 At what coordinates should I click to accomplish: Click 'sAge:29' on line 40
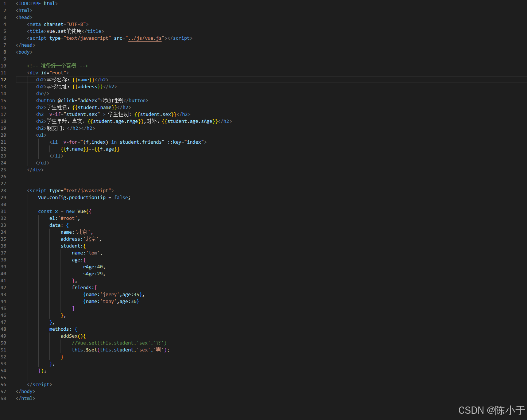pos(93,274)
